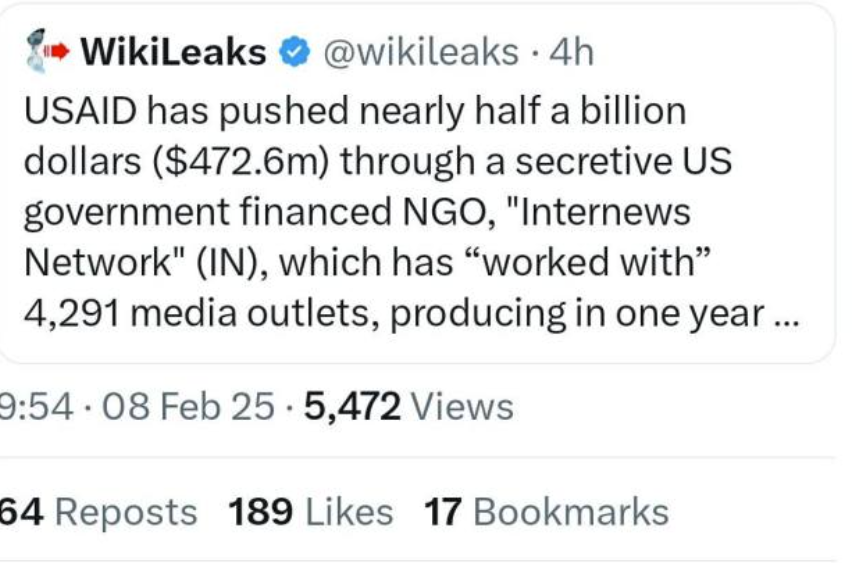Click the 9:54 post time
Viewport: 855px width, 563px height.
pyautogui.click(x=36, y=407)
